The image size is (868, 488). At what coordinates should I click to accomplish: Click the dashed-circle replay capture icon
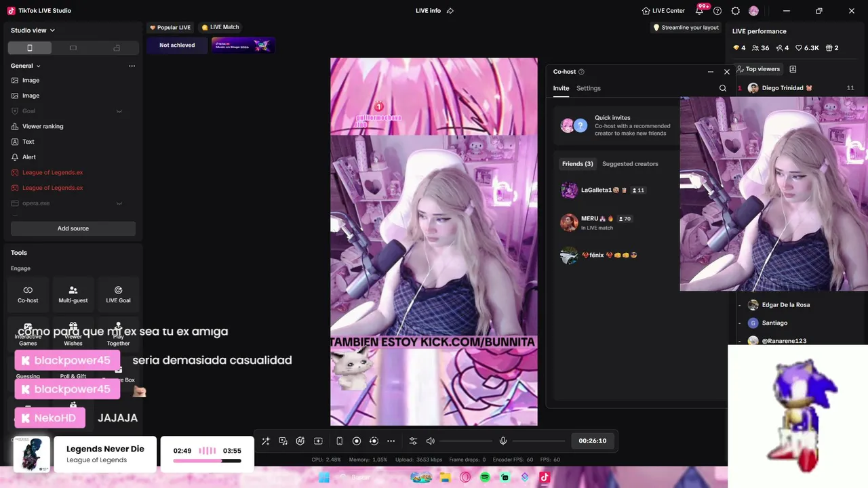click(x=374, y=441)
